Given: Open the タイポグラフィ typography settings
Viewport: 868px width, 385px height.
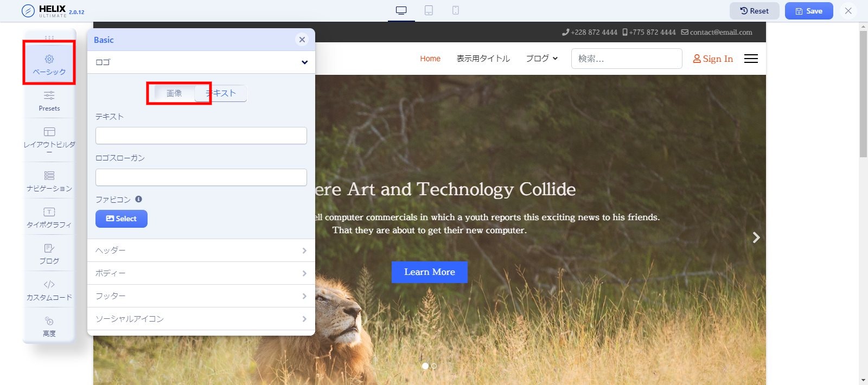Looking at the screenshot, I should tap(49, 217).
